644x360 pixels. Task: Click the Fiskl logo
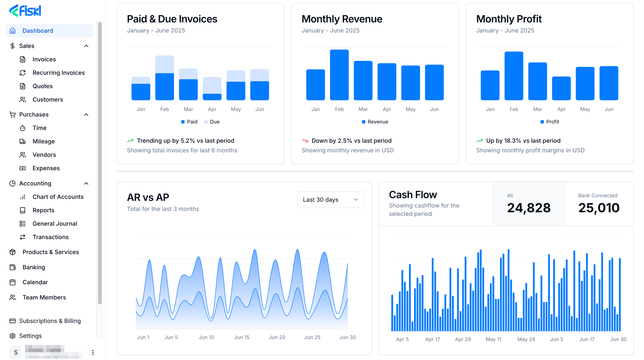coord(25,11)
